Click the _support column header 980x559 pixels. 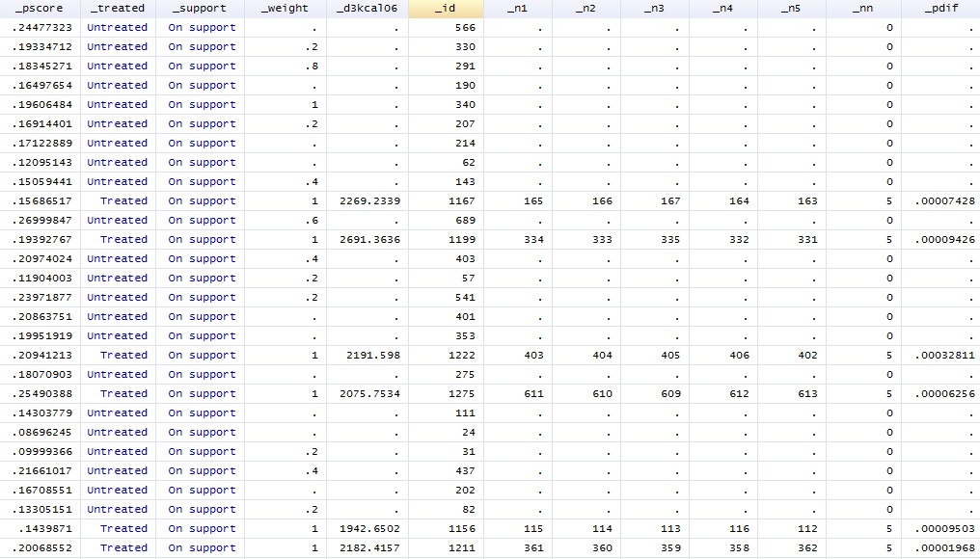(x=200, y=9)
